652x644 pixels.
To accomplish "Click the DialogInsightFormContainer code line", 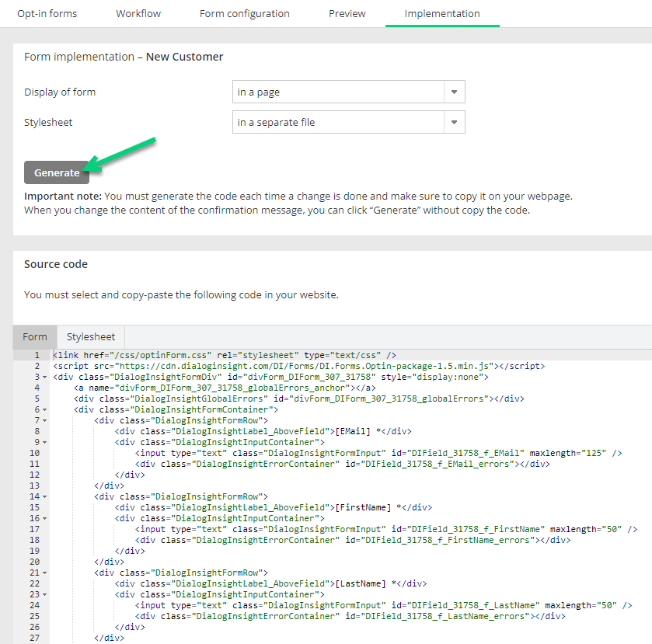I will (176, 409).
